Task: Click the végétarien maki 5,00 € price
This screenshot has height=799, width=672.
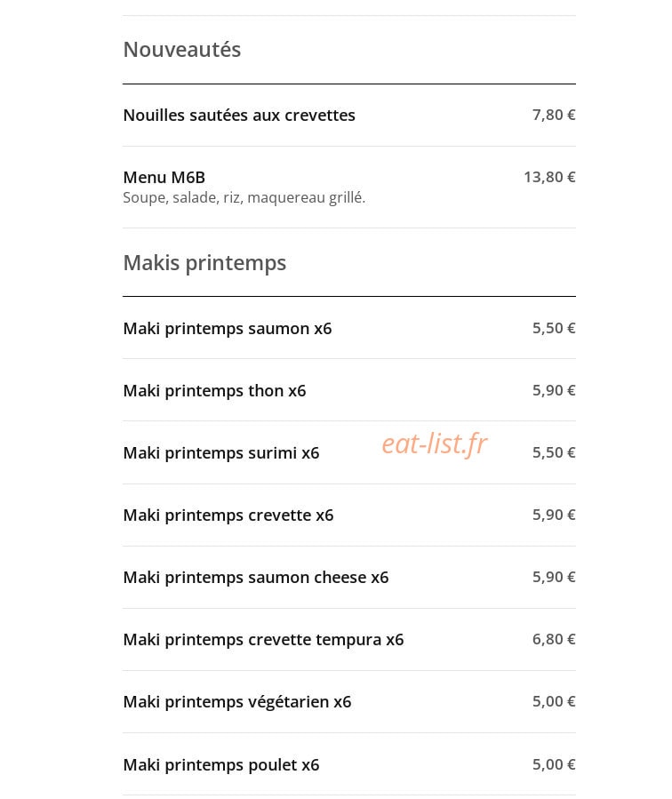Action: click(x=554, y=701)
